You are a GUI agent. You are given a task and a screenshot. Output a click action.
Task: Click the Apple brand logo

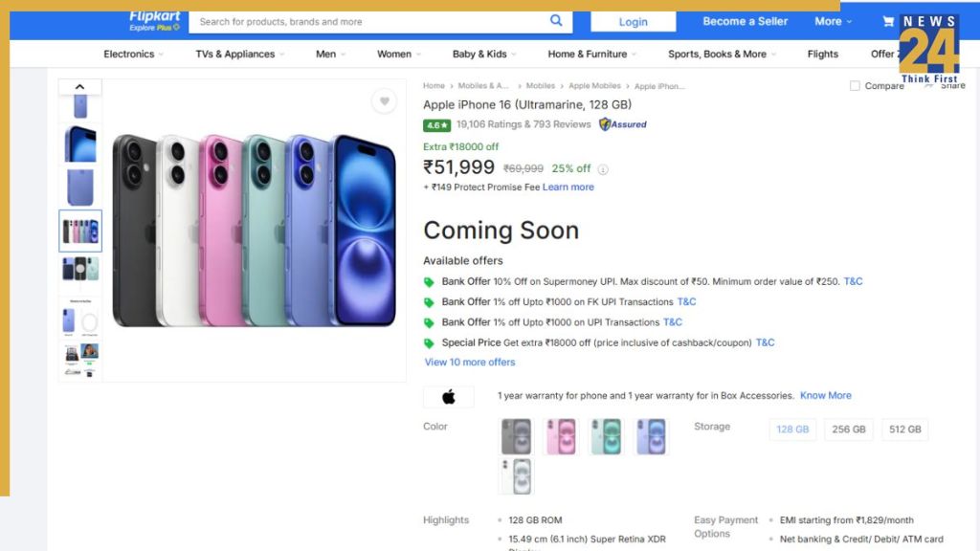pos(449,397)
